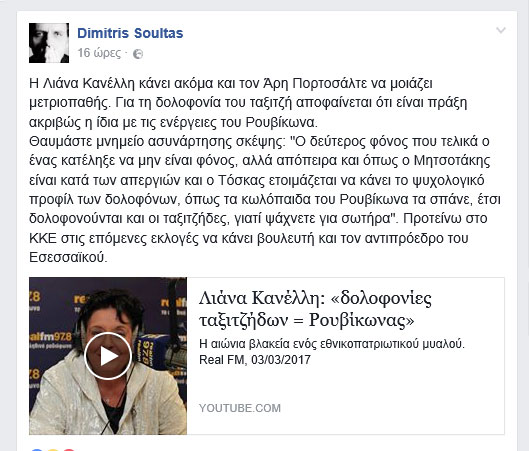Click the "Η αιώνια βλακεία" link description

pyautogui.click(x=332, y=344)
